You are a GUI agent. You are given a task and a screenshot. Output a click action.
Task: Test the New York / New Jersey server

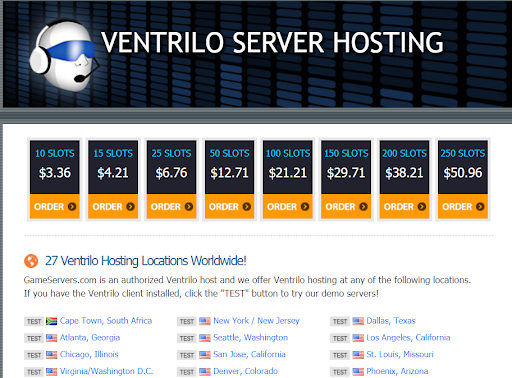[x=187, y=321]
